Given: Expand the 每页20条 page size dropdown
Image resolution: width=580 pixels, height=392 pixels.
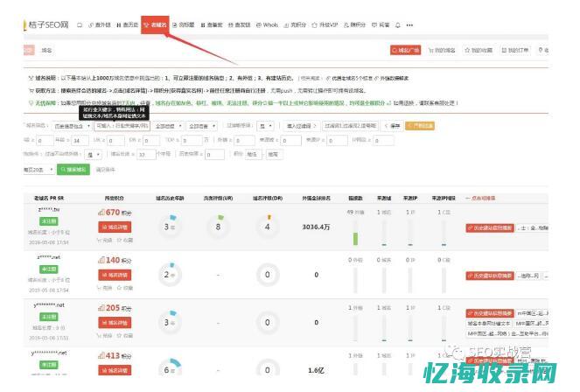Looking at the screenshot, I should (39, 169).
